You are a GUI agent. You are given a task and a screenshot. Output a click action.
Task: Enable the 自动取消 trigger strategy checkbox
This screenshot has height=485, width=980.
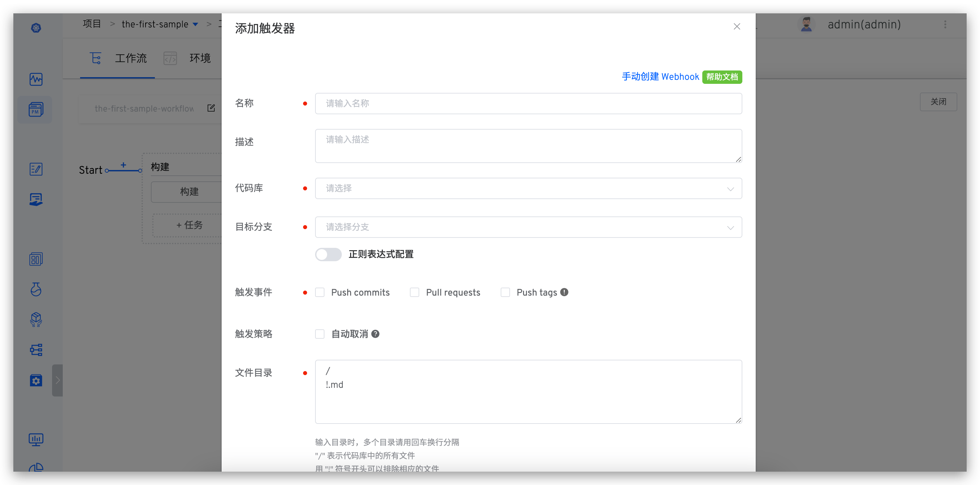click(320, 334)
